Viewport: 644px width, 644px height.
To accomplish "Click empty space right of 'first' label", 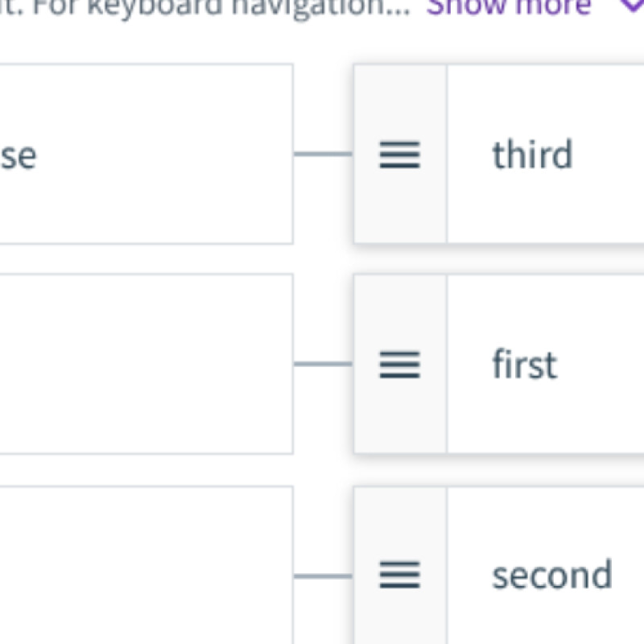I will (604, 365).
